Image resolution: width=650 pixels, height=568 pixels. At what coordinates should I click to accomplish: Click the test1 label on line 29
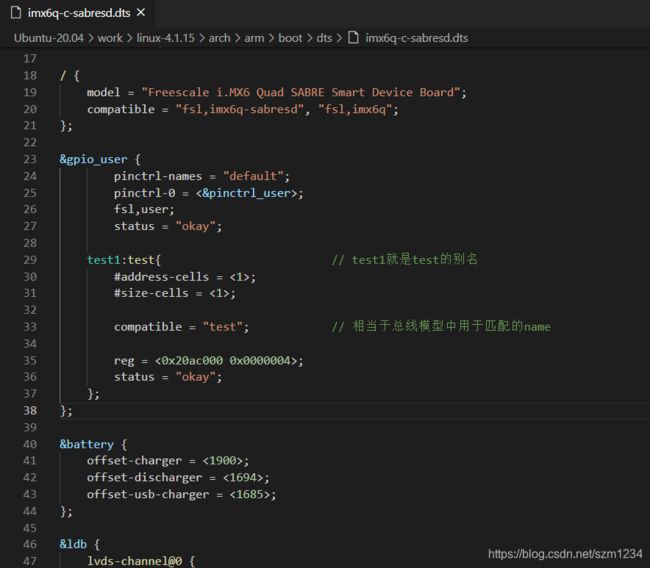pyautogui.click(x=103, y=260)
